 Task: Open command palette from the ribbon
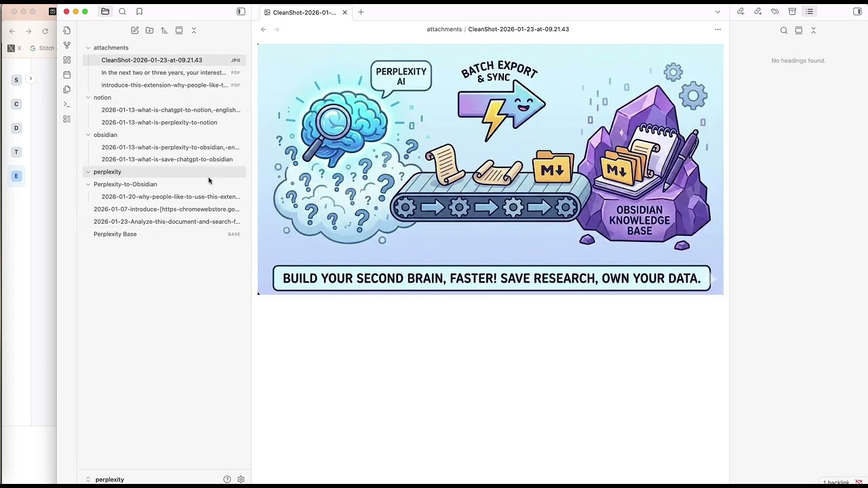tap(66, 104)
